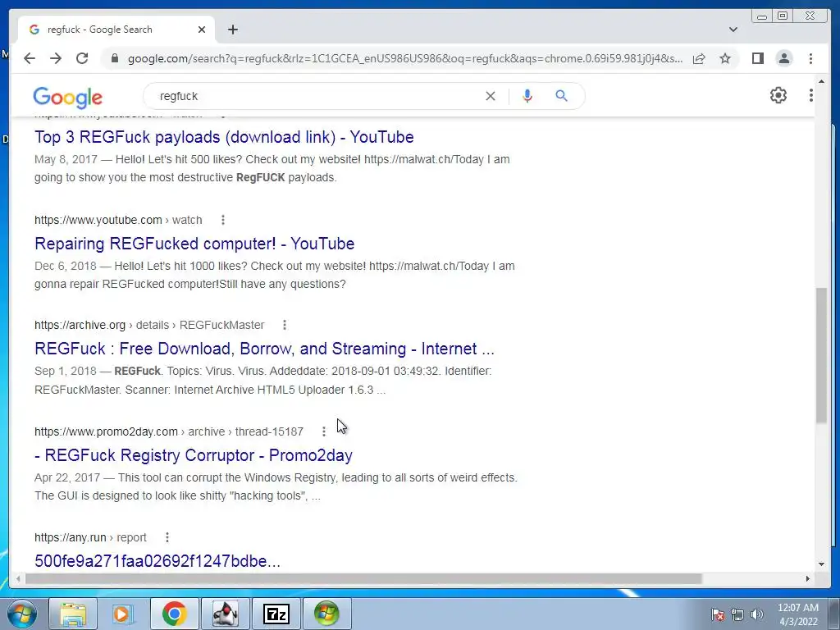Open 'Top 3 REGFuck payloads' YouTube result

[224, 137]
